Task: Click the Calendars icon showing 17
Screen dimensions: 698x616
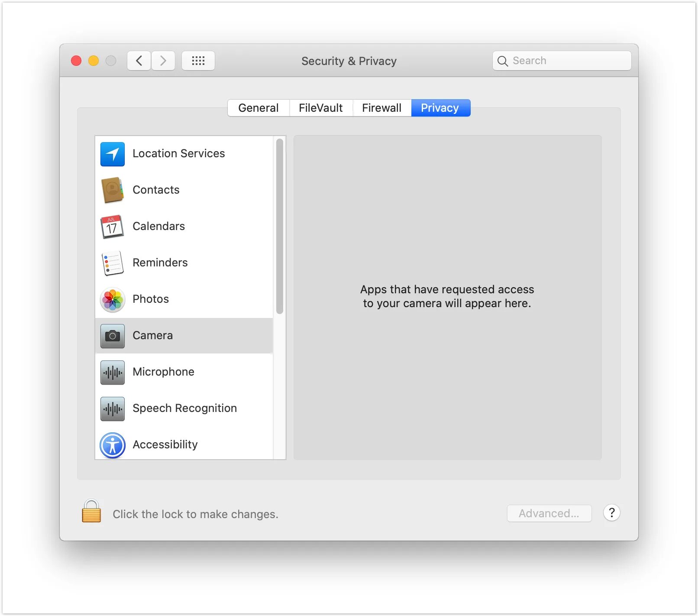Action: (112, 227)
